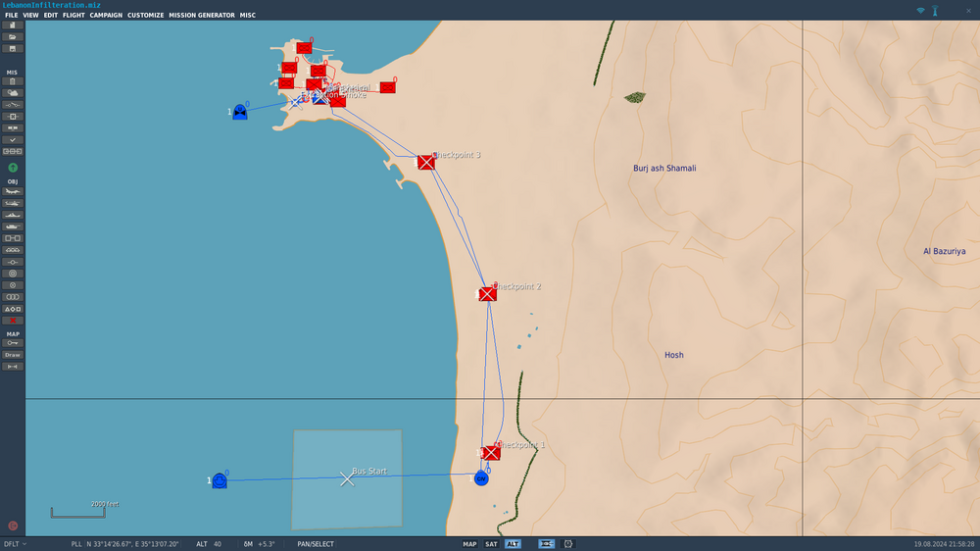
Task: Open the FILE menu
Action: click(x=11, y=15)
